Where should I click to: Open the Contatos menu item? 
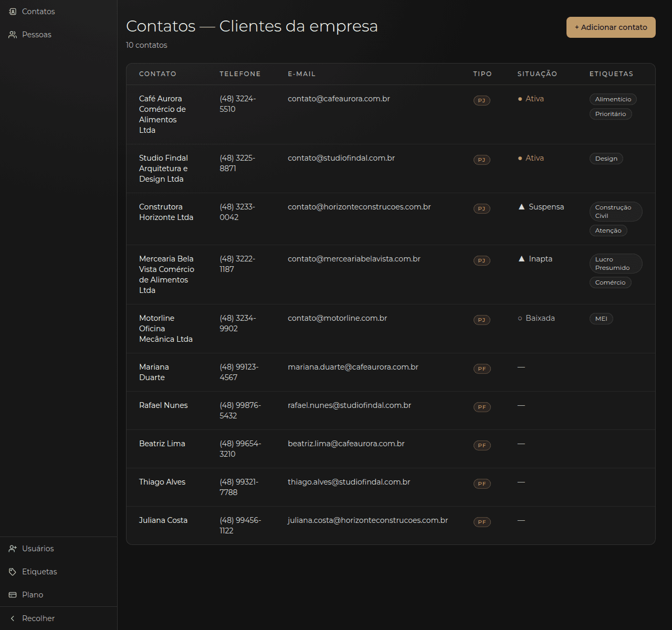tap(58, 12)
